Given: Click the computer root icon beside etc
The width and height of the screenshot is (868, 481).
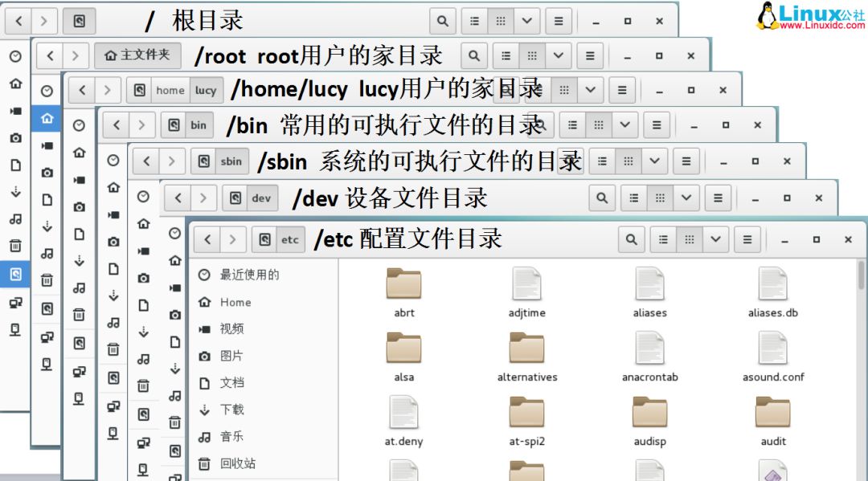Looking at the screenshot, I should coord(264,239).
